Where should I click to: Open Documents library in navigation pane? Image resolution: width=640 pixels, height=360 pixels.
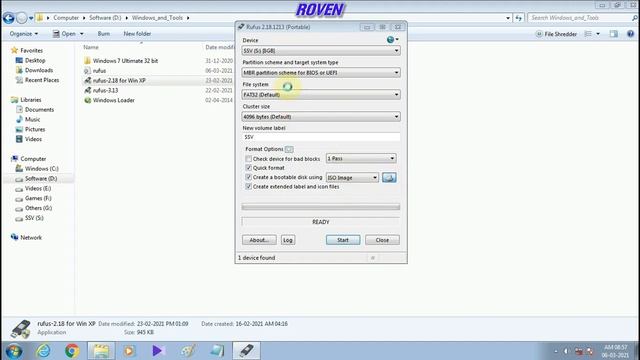tap(35, 109)
